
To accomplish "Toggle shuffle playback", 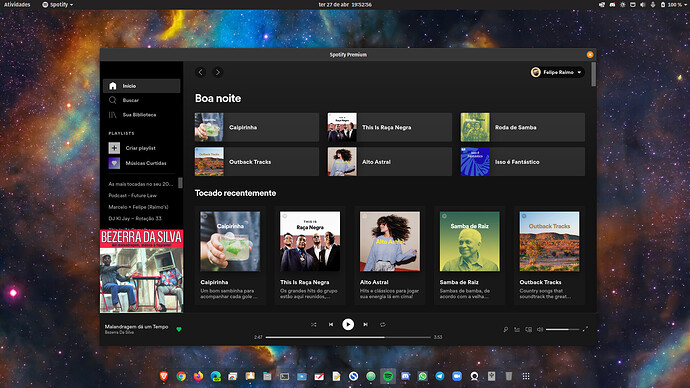I will pyautogui.click(x=314, y=325).
